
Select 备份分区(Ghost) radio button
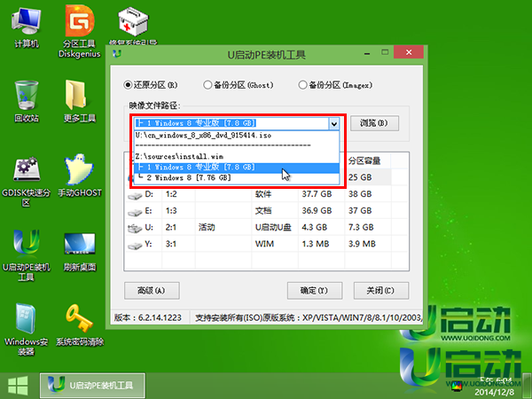[x=207, y=85]
